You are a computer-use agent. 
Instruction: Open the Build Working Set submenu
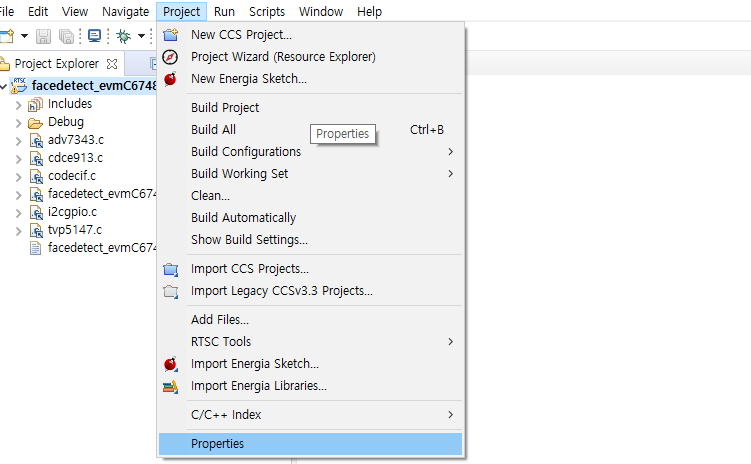pos(310,174)
